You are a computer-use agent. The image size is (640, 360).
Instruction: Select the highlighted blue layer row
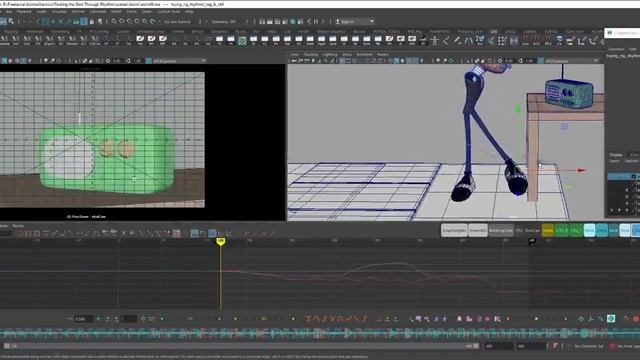[x=624, y=176]
